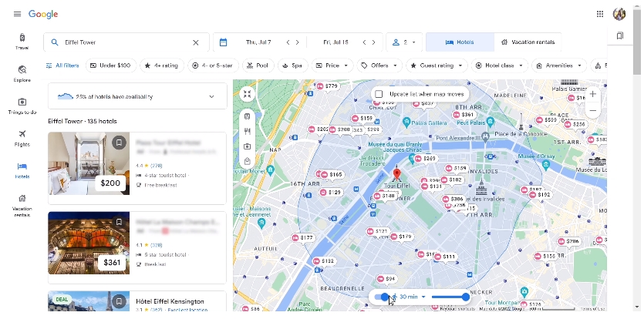Change the number of guests dropdown
Image resolution: width=644 pixels, height=319 pixels.
(x=404, y=42)
